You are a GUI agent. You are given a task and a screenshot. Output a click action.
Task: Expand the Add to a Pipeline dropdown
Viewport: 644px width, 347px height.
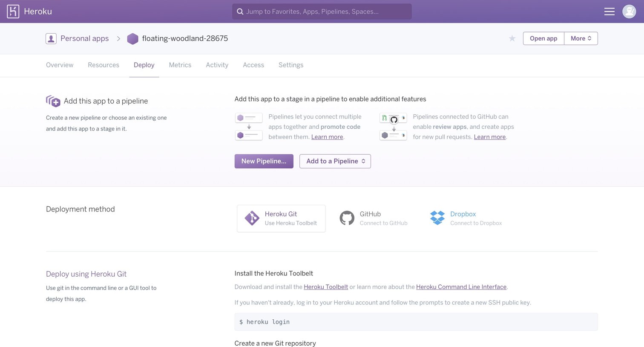pos(335,161)
